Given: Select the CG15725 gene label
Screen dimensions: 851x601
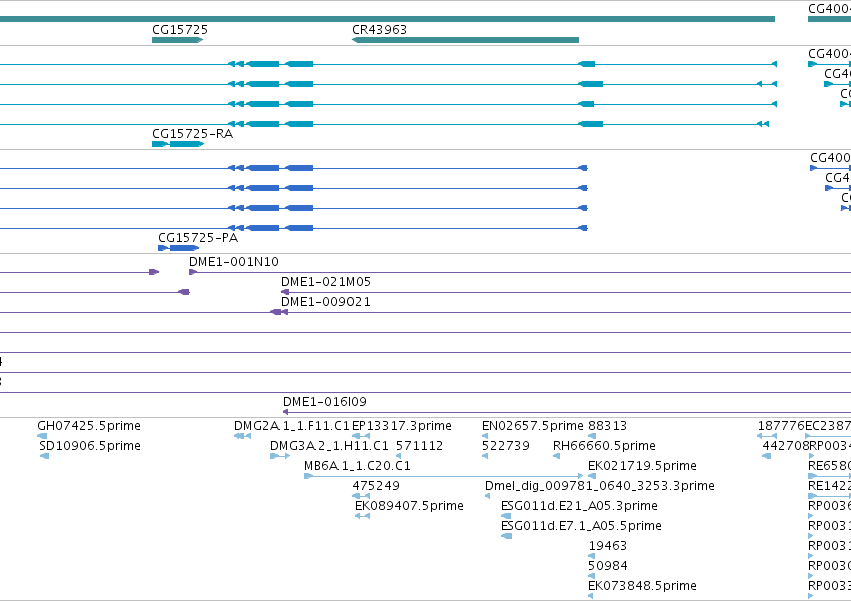Looking at the screenshot, I should [x=180, y=30].
